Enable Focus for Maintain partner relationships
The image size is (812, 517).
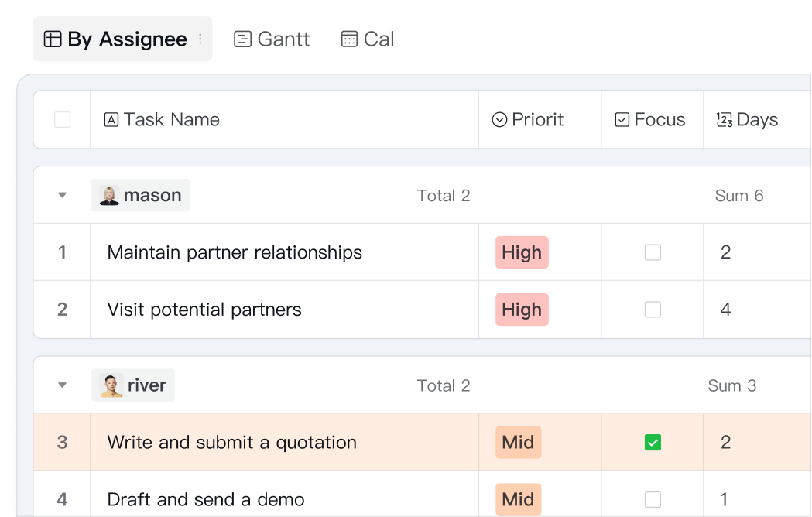(653, 252)
